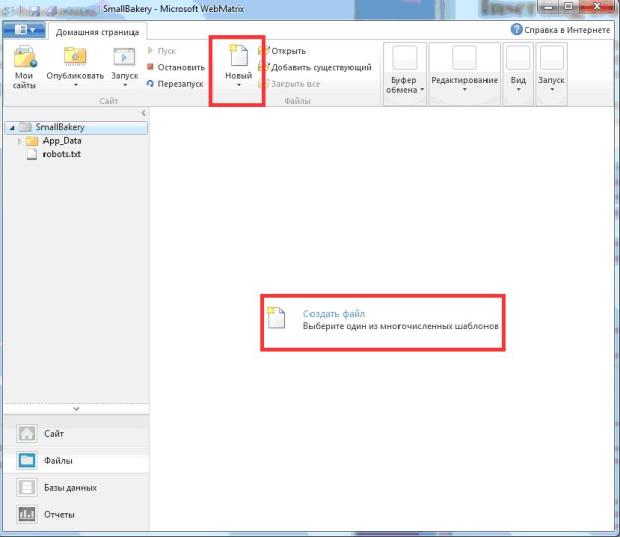This screenshot has height=537, width=620.
Task: Open dropdown arrow under Новый
Action: 239,85
